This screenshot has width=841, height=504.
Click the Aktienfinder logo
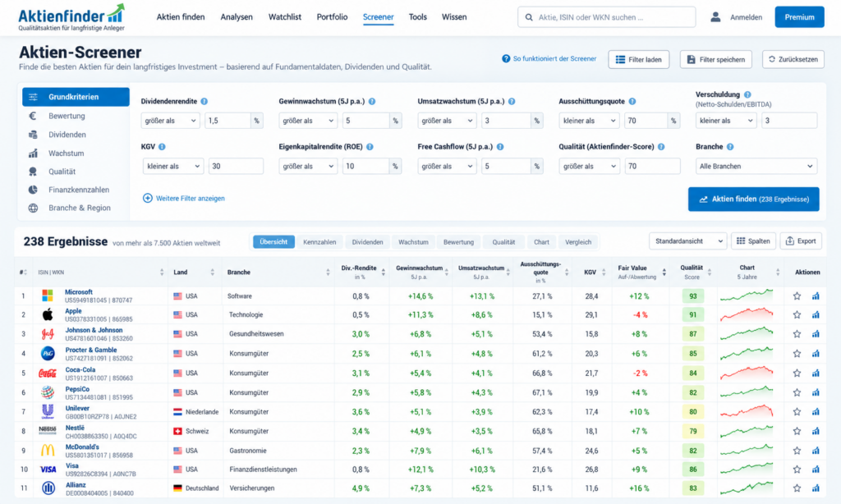(x=71, y=18)
